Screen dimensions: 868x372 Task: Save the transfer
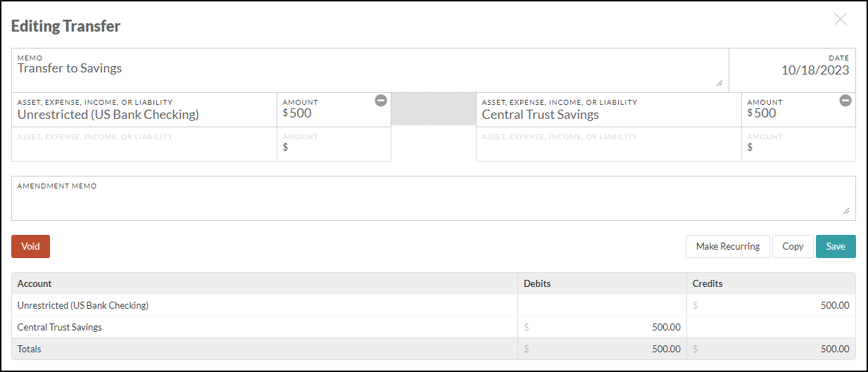[836, 246]
